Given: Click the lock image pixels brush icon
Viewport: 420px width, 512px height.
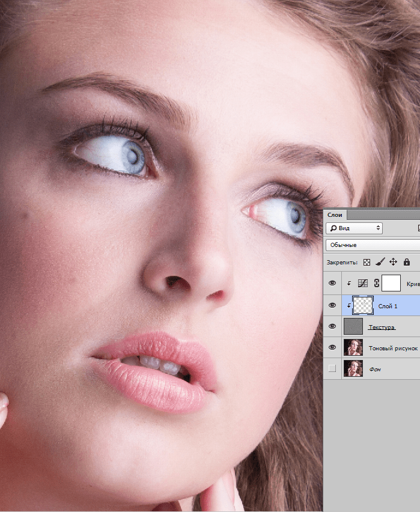Looking at the screenshot, I should (380, 262).
